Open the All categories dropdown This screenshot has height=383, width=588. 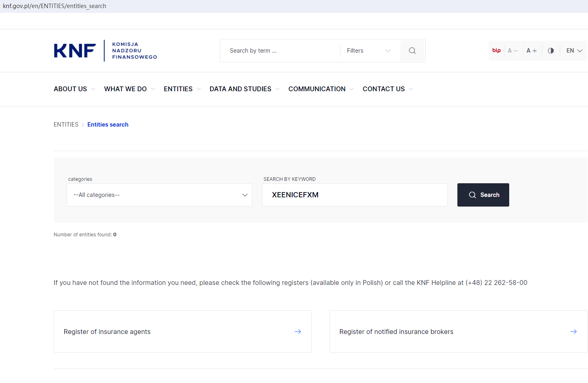[x=159, y=195]
